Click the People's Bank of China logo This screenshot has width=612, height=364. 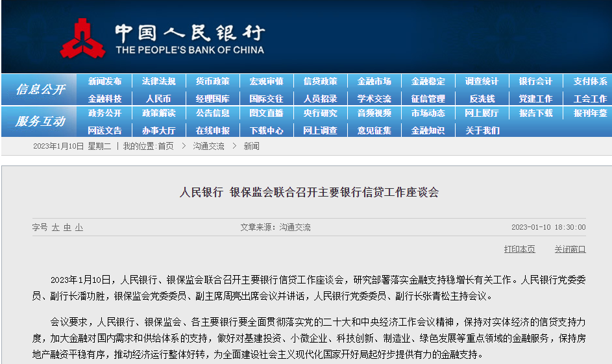tap(162, 39)
